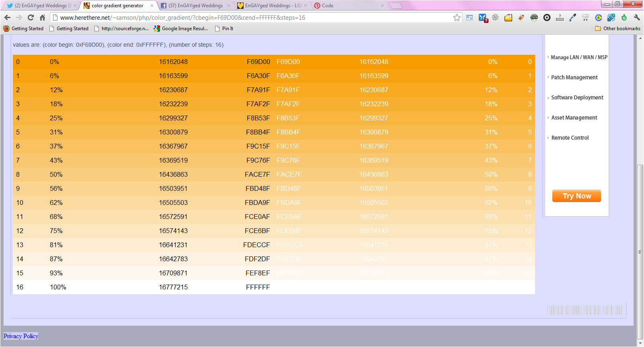Click the white F8B53F hex cell
The image size is (644, 347).
click(x=288, y=118)
